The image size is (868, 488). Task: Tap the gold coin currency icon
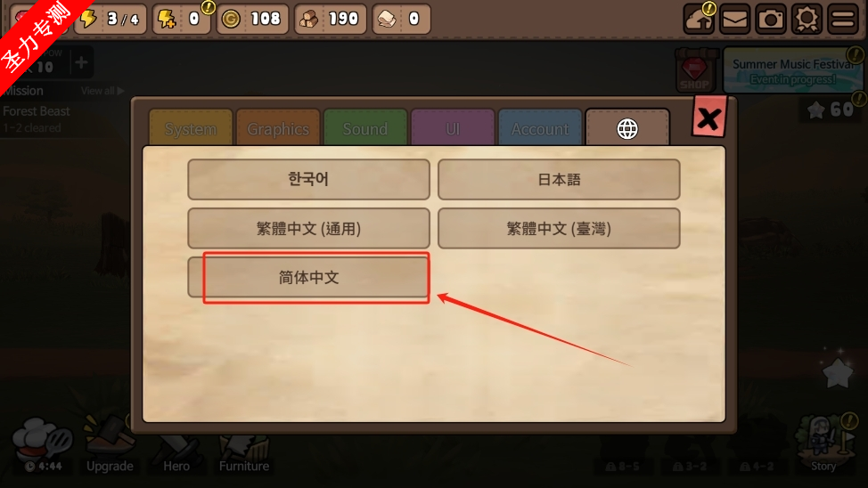(x=231, y=20)
